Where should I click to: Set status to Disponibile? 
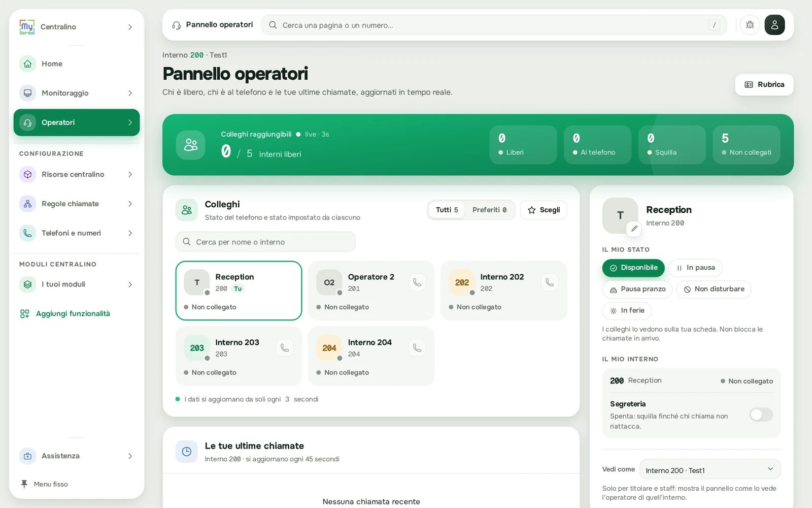coord(633,268)
